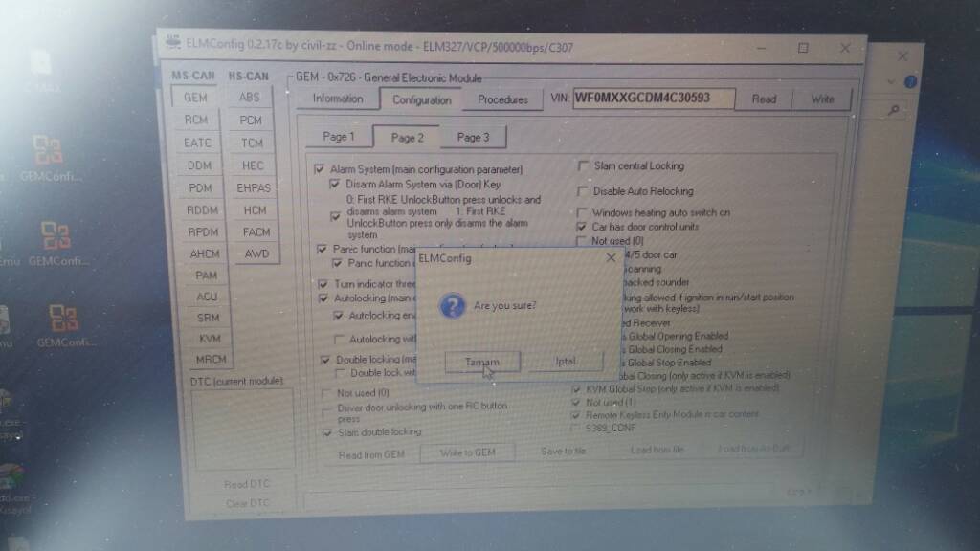The width and height of the screenshot is (980, 551).
Task: Select the MRCM module
Action: [212, 360]
